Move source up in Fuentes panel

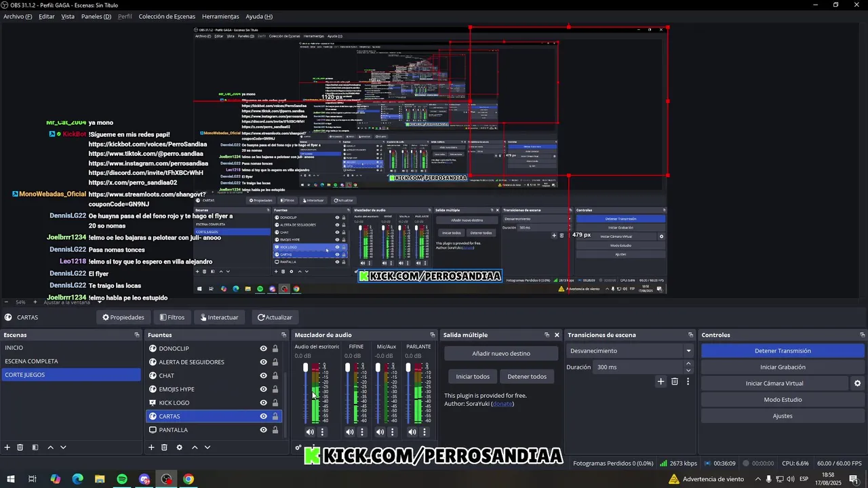[x=195, y=447]
